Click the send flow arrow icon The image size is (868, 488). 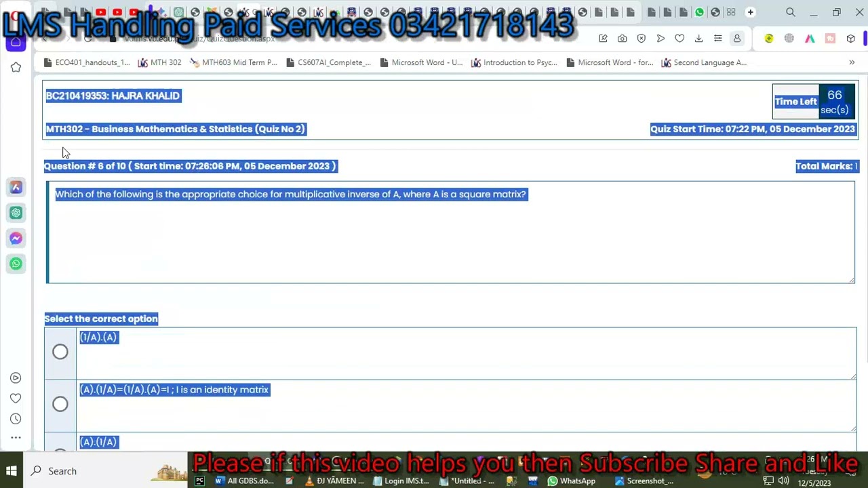click(660, 39)
